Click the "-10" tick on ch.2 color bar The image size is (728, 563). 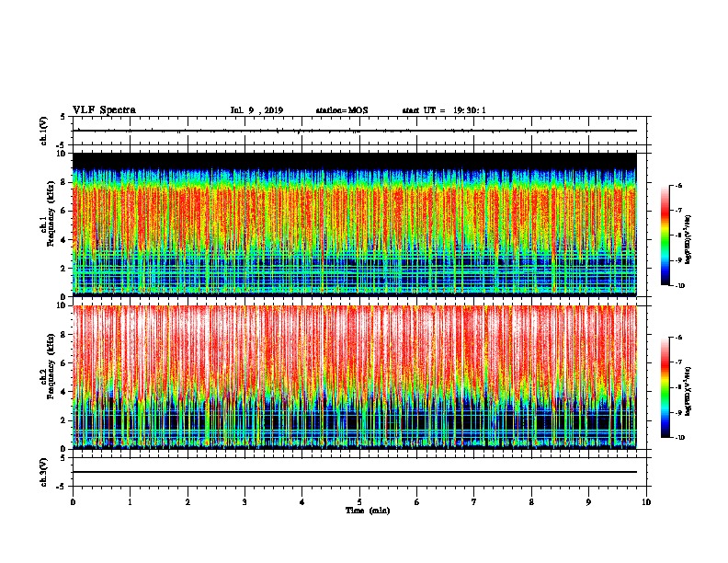click(680, 437)
